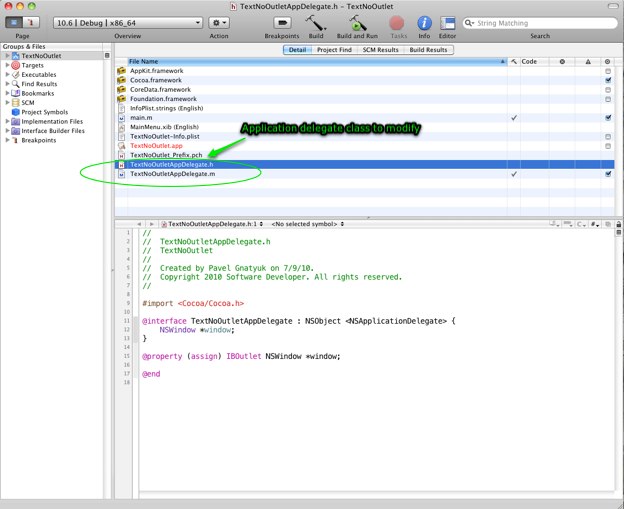Open the Editor toolbar icon
Viewport: 624px width, 509px height.
coord(448,23)
